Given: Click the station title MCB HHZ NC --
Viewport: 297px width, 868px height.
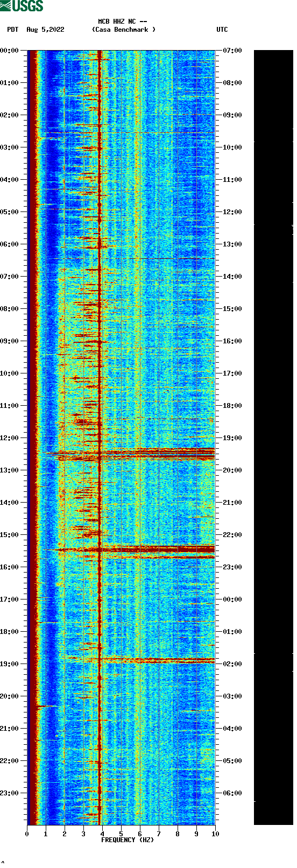Looking at the screenshot, I should click(x=123, y=22).
